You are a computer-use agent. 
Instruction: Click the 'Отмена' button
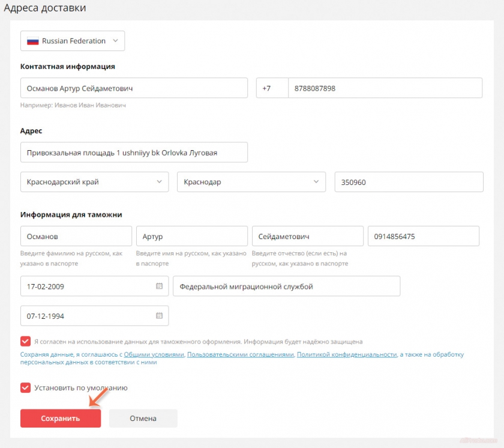point(143,418)
